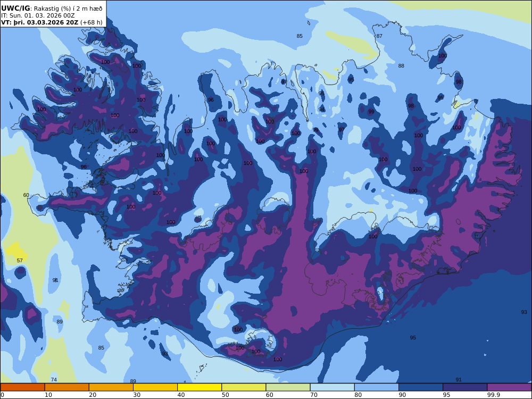Click the '90' legend tick label
532x399 pixels.
tap(402, 395)
